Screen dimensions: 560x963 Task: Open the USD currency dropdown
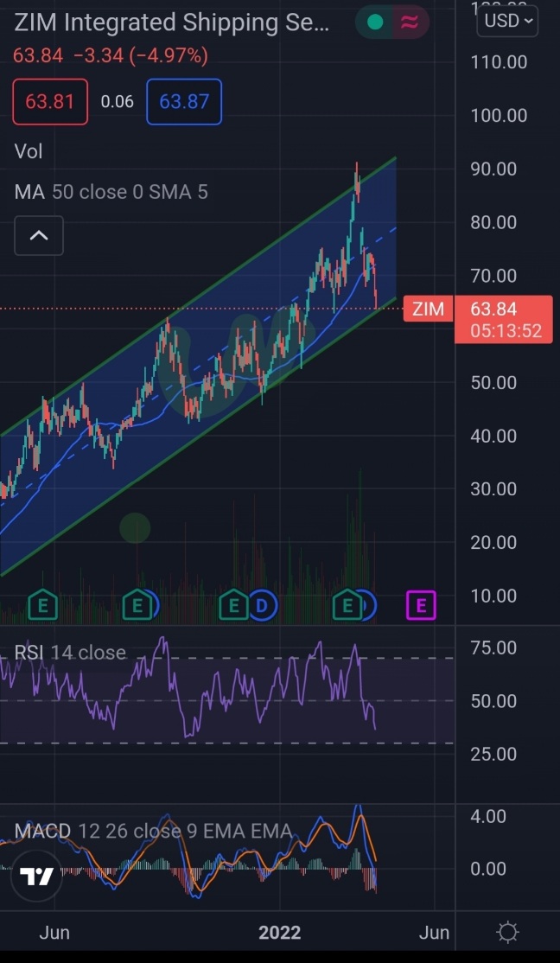point(508,21)
